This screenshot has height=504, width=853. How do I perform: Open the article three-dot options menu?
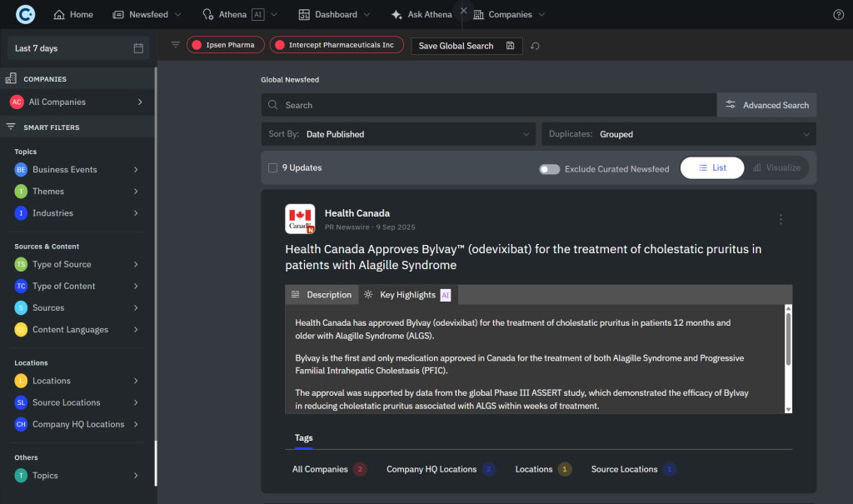pos(781,219)
